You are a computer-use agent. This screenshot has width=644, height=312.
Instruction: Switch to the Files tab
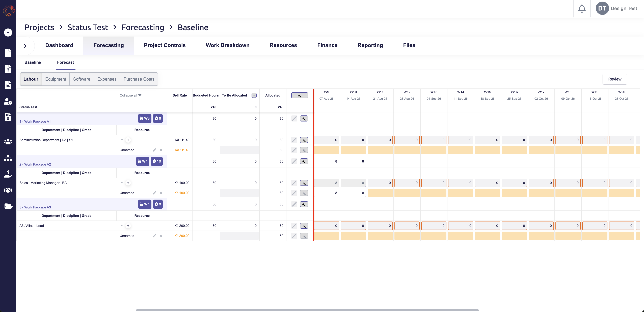[x=409, y=45]
